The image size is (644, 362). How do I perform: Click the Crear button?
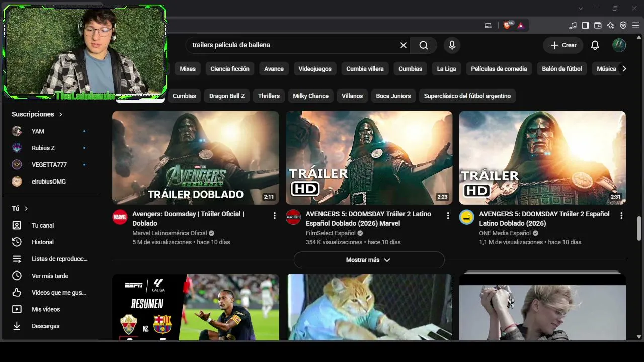tap(563, 45)
